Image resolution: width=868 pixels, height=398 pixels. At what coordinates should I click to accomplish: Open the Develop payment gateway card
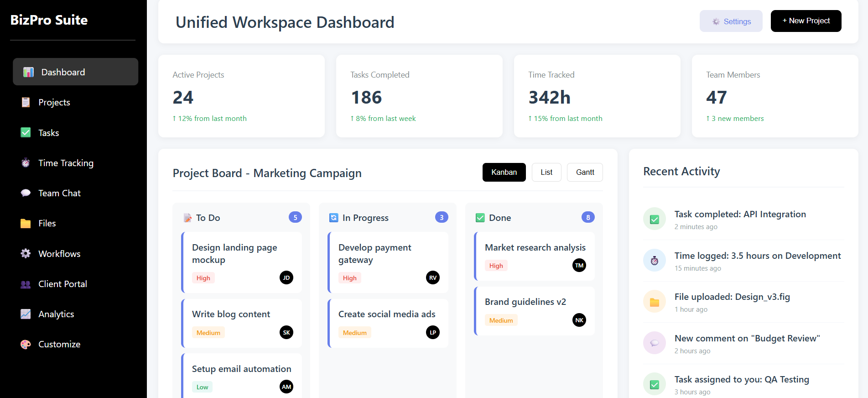pos(388,262)
